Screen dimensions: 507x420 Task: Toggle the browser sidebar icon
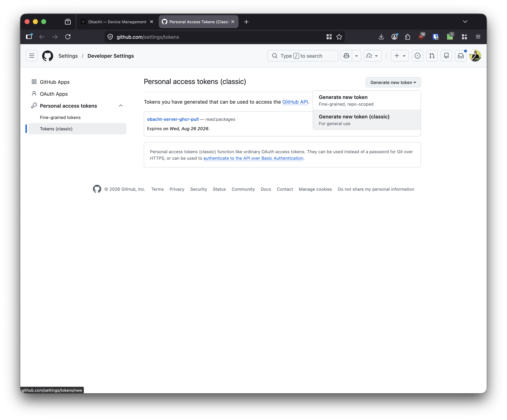[x=29, y=37]
